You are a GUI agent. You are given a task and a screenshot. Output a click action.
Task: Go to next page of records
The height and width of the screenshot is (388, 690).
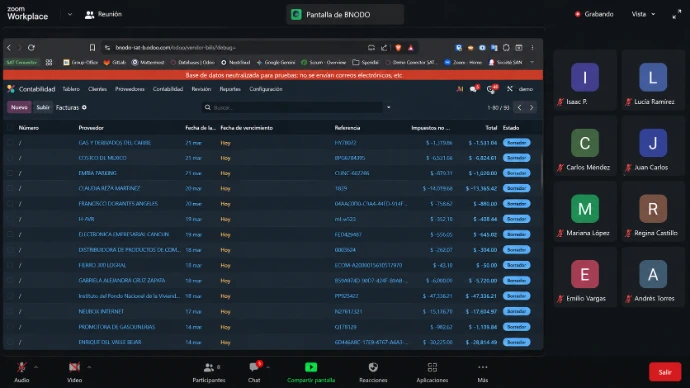(531, 107)
